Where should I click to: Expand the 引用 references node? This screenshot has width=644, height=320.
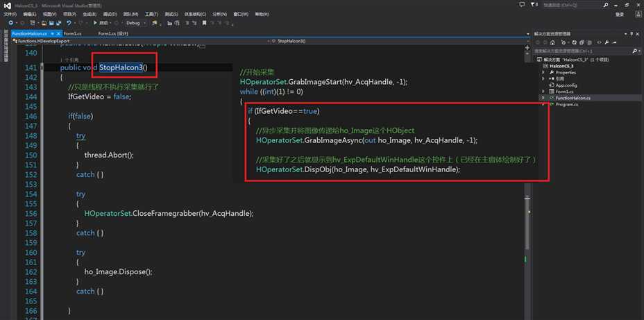pos(544,78)
